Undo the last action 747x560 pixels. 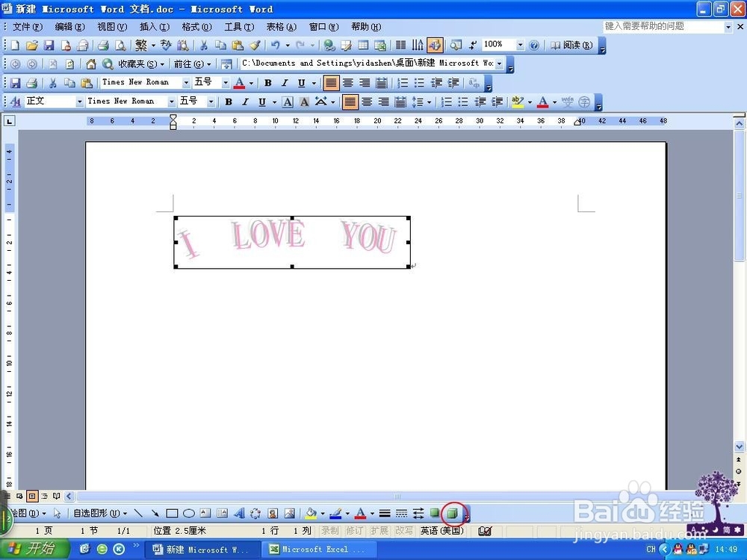[276, 46]
